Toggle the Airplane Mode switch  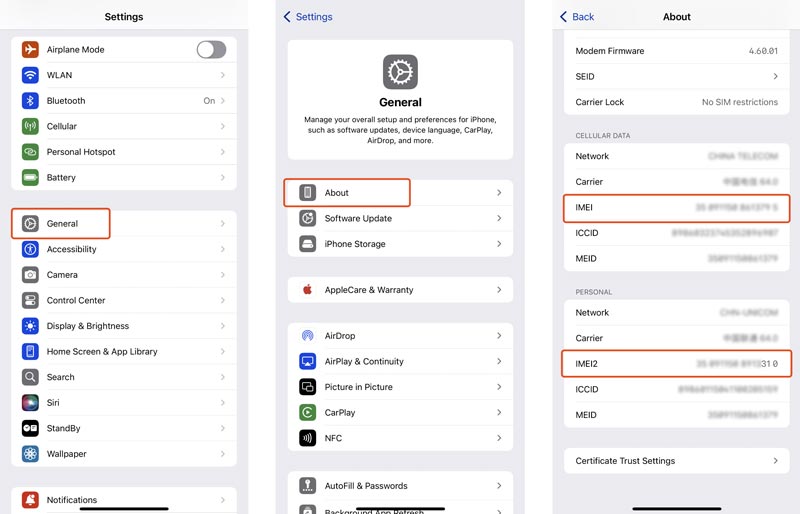click(x=211, y=50)
